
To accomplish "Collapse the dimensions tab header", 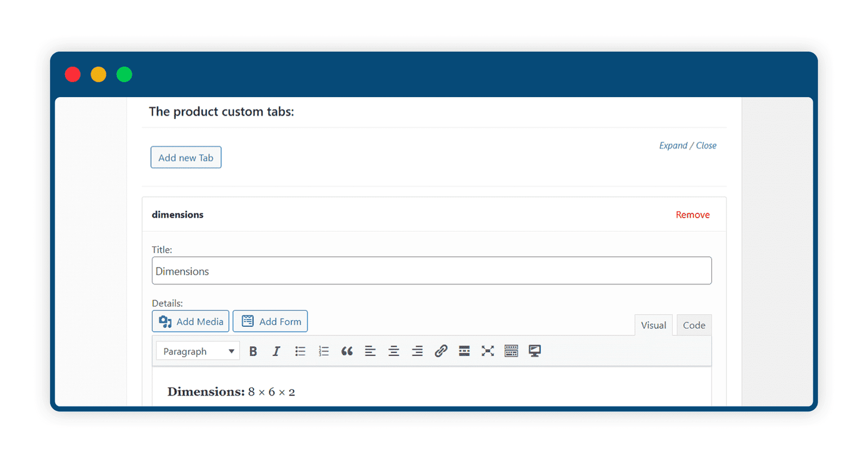I will point(434,214).
